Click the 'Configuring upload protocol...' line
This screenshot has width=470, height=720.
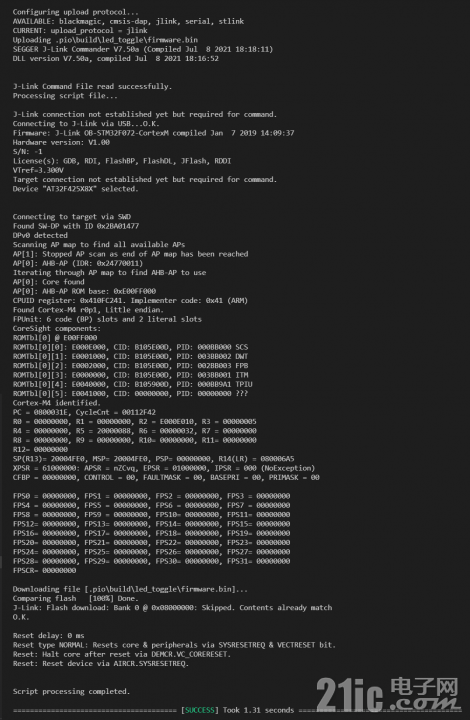tap(75, 12)
